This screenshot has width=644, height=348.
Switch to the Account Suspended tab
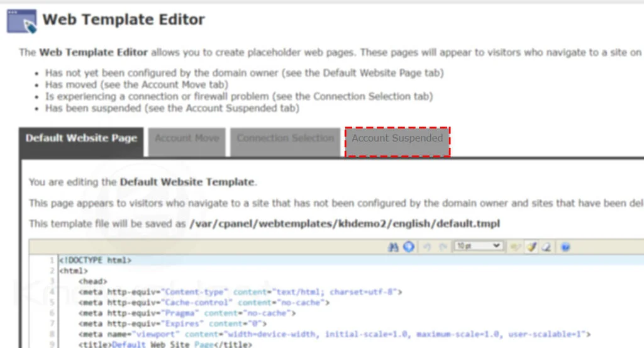397,142
